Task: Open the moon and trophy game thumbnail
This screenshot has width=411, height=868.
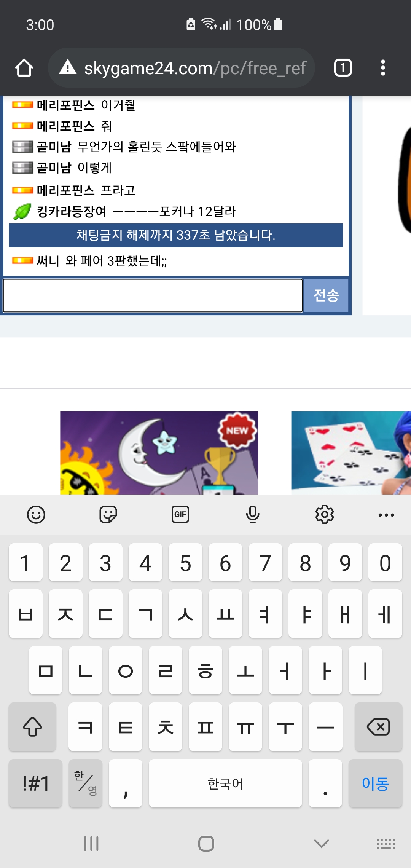Action: tap(159, 453)
